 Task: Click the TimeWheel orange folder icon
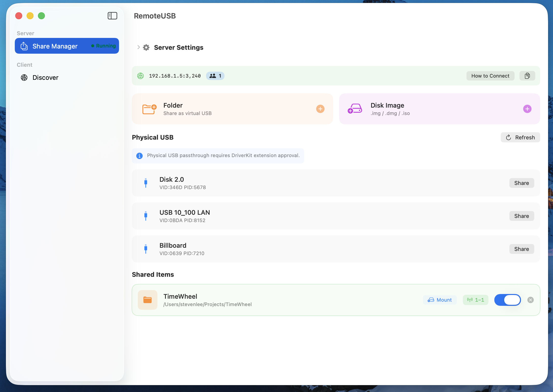tap(147, 300)
